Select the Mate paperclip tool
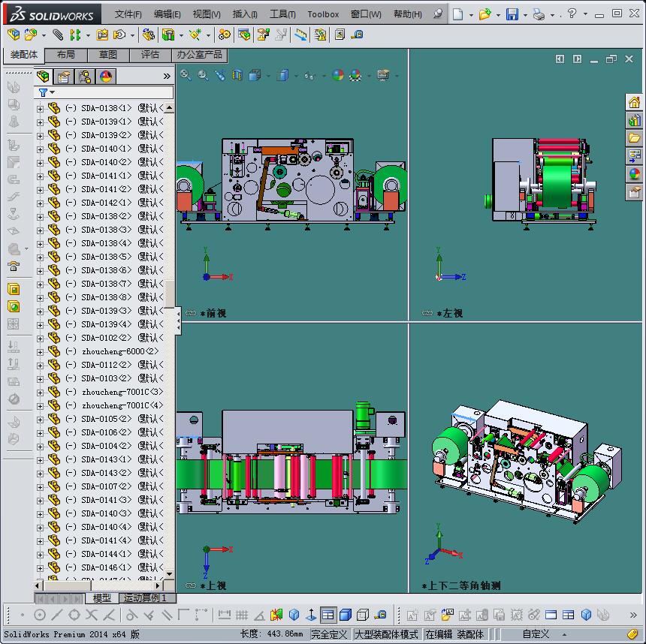Screen dimensions: 646x644 58,35
